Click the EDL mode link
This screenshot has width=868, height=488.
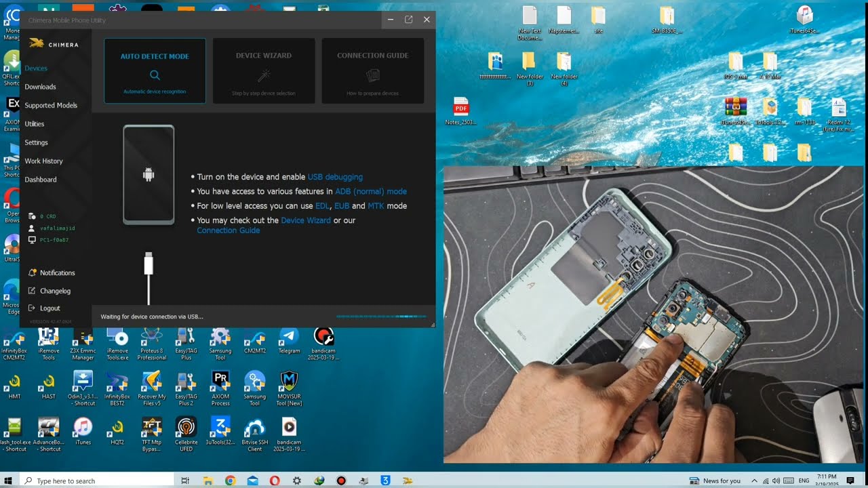(322, 206)
